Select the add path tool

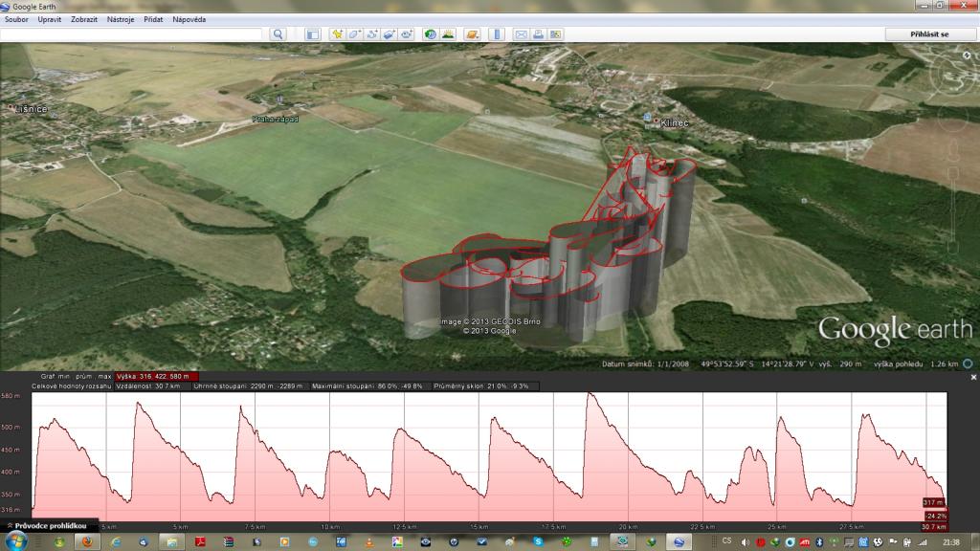point(371,34)
